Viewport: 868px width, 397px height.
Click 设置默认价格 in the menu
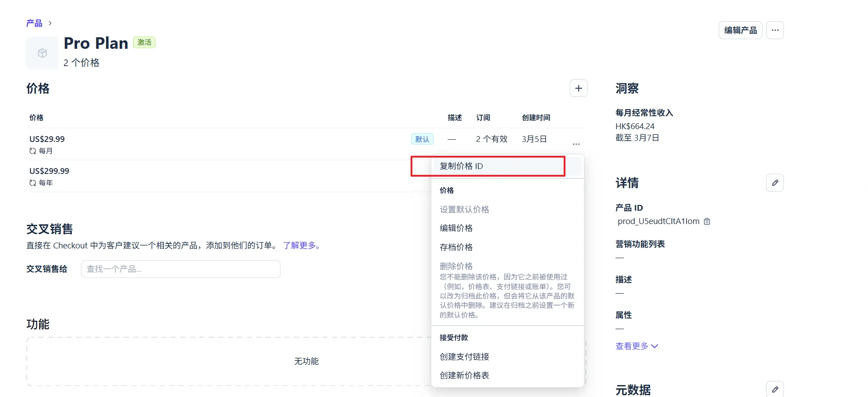tap(464, 209)
